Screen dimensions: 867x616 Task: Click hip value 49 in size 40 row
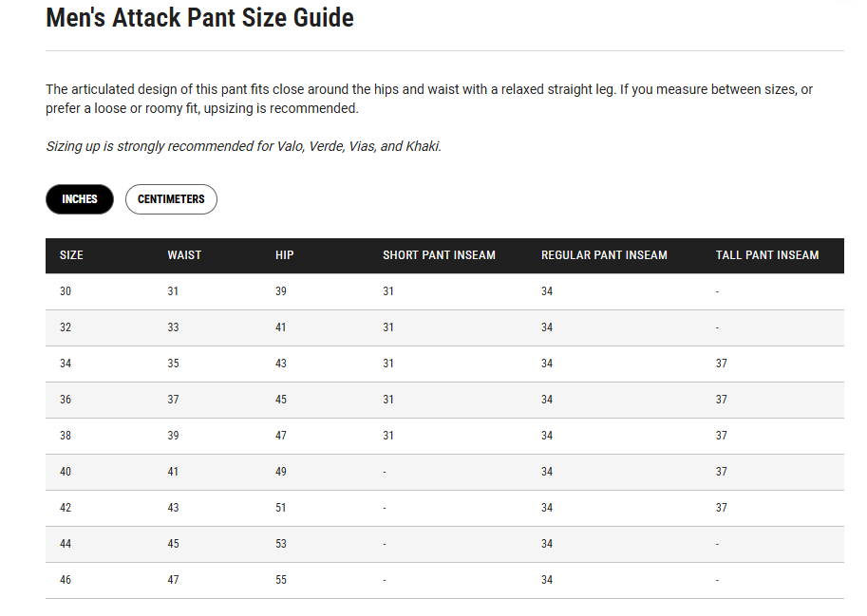[281, 472]
